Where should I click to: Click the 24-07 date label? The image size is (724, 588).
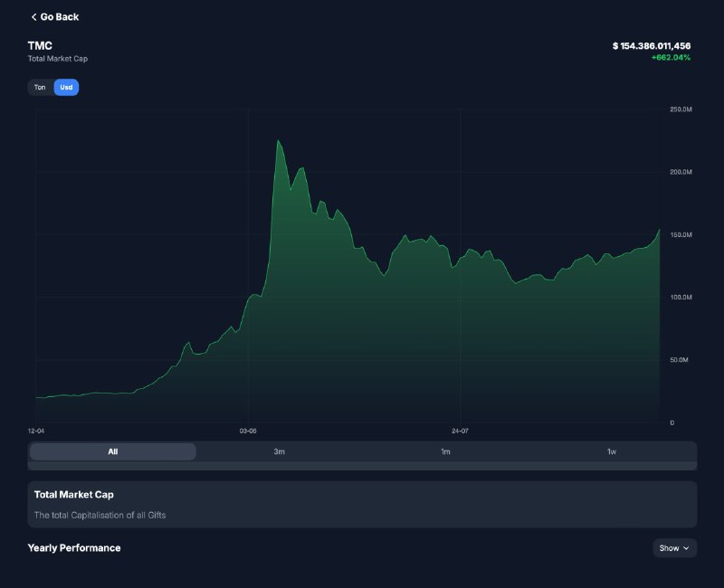[x=460, y=431]
